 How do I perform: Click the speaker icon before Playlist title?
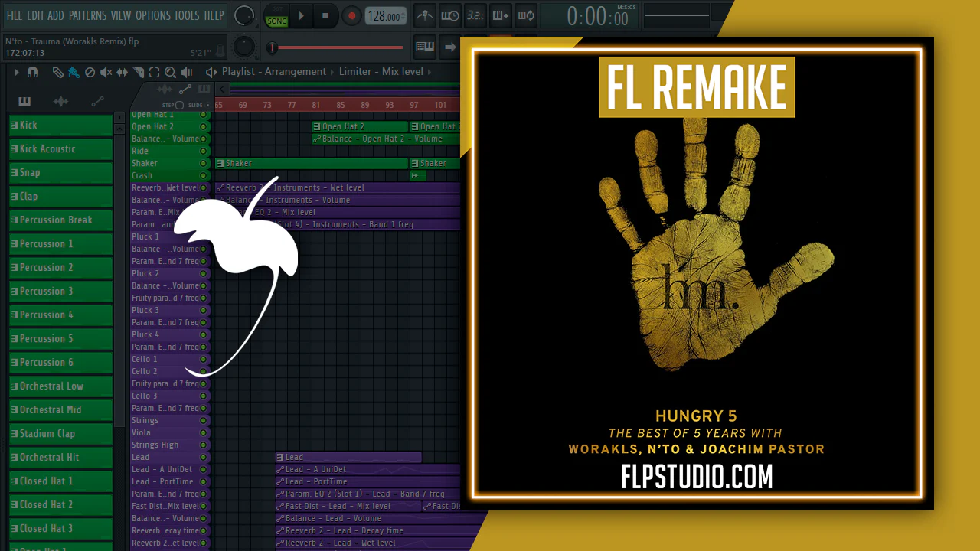211,72
